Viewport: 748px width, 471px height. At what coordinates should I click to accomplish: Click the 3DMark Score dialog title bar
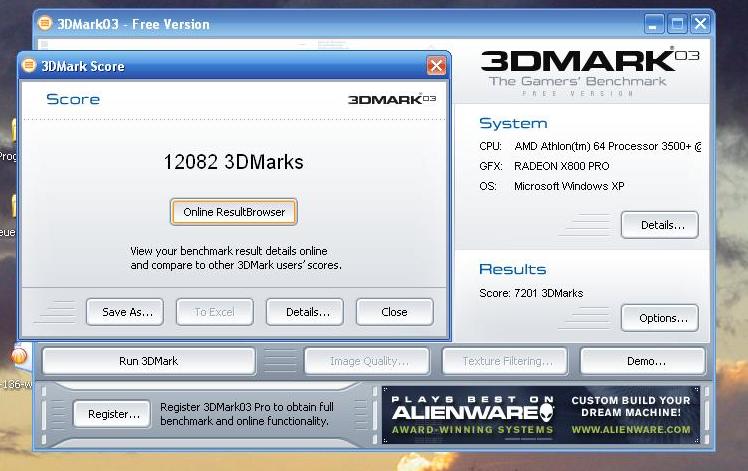(x=234, y=66)
